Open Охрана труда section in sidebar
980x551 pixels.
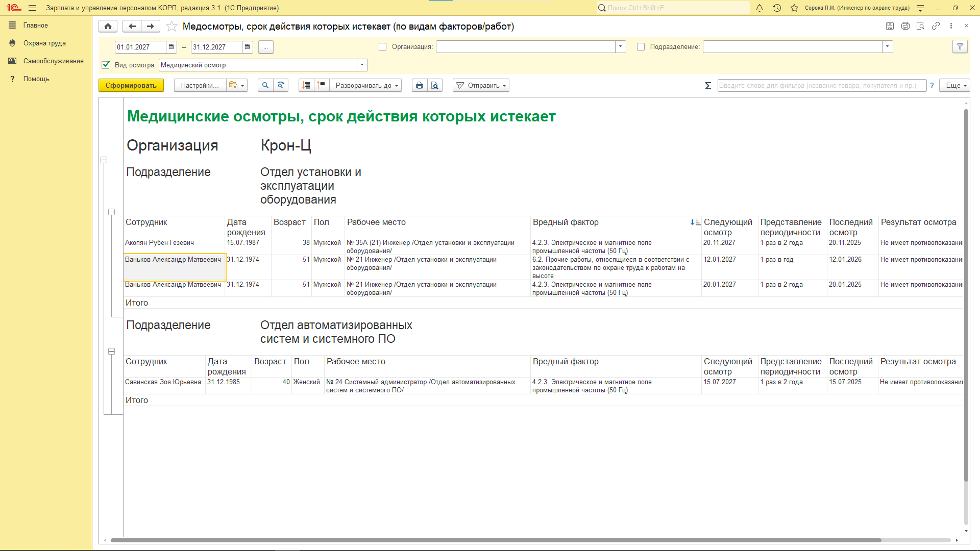point(44,43)
